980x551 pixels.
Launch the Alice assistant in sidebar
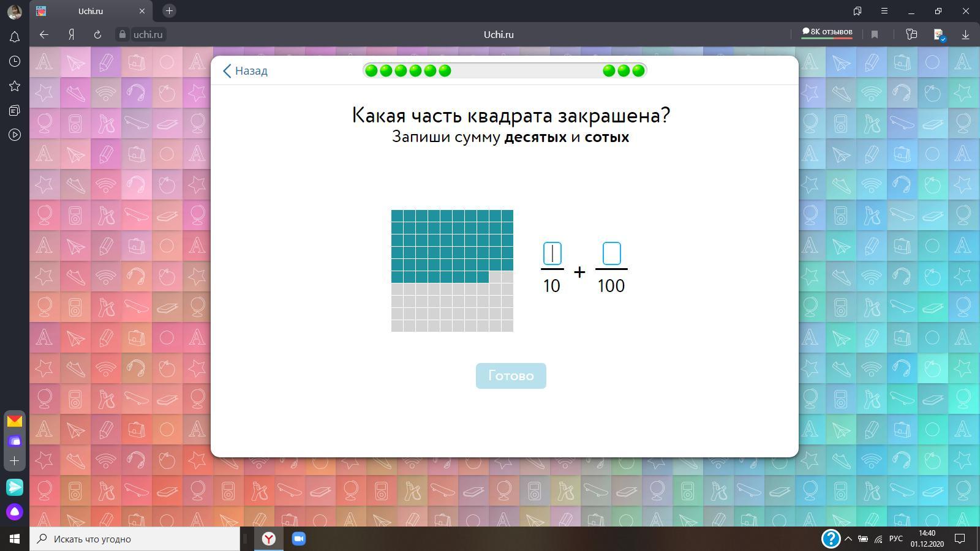[x=15, y=511]
